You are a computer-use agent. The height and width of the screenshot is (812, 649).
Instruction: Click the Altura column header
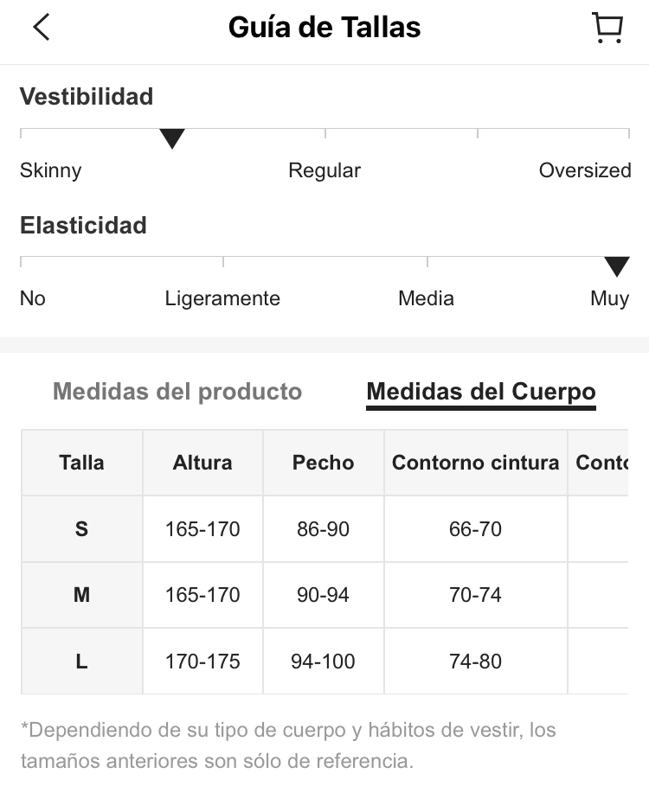coord(202,463)
